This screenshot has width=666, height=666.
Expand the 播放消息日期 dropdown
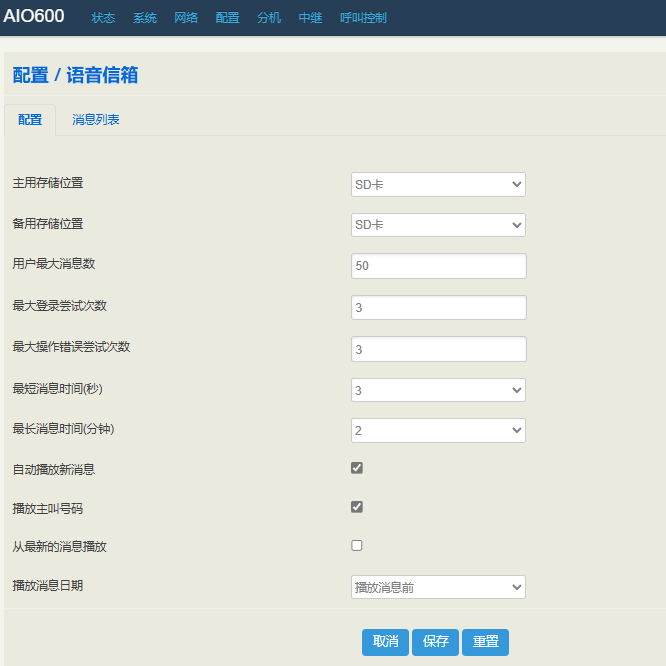pos(438,587)
